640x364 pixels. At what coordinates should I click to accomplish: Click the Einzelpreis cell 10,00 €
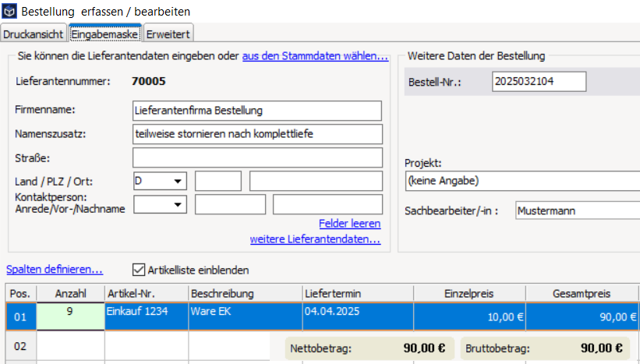(469, 316)
